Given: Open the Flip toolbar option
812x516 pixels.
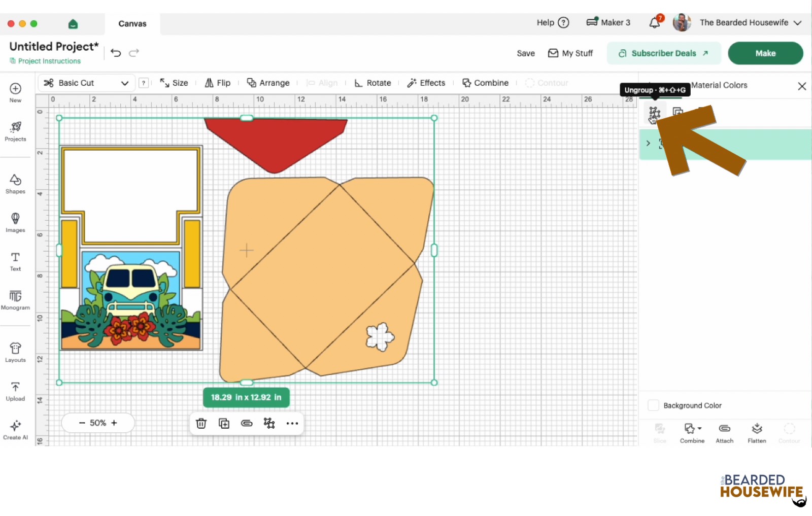Looking at the screenshot, I should point(217,83).
